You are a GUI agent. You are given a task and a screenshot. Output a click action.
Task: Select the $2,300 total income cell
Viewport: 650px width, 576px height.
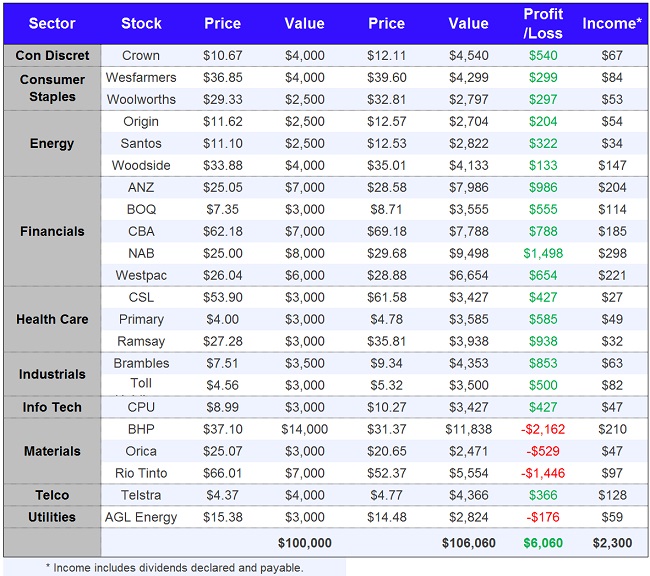611,541
